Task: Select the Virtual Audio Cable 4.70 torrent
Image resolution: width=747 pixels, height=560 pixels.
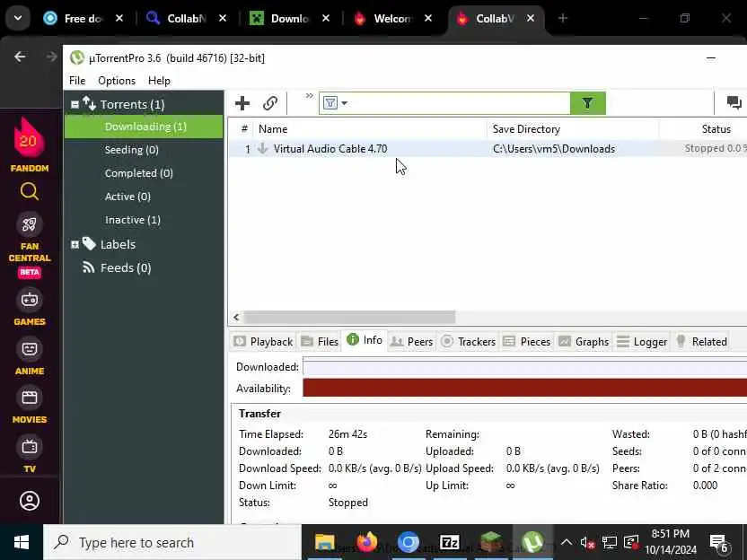Action: tap(330, 149)
